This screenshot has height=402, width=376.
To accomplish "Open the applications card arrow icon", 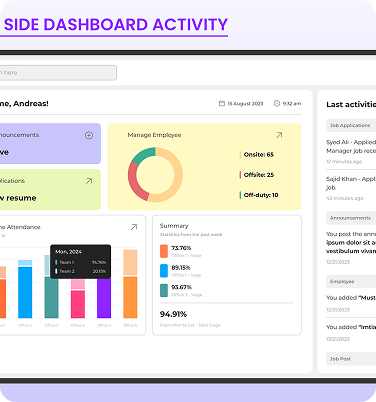I will 89,181.
